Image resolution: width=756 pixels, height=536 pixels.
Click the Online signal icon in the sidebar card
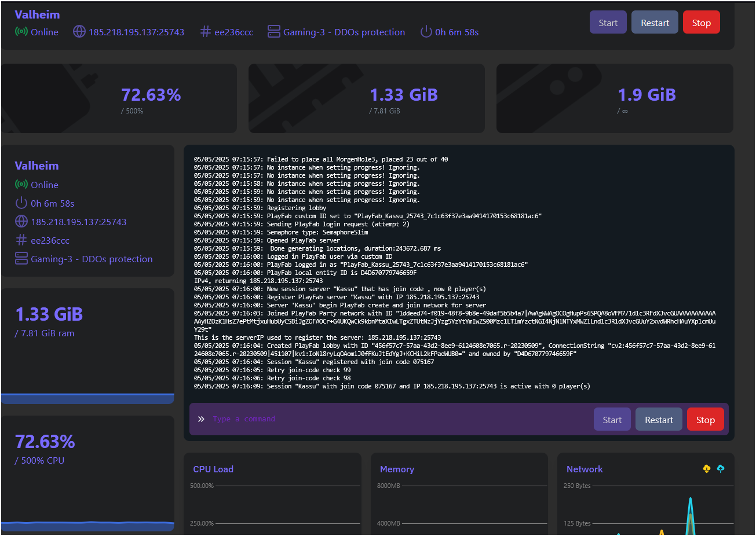(x=21, y=185)
